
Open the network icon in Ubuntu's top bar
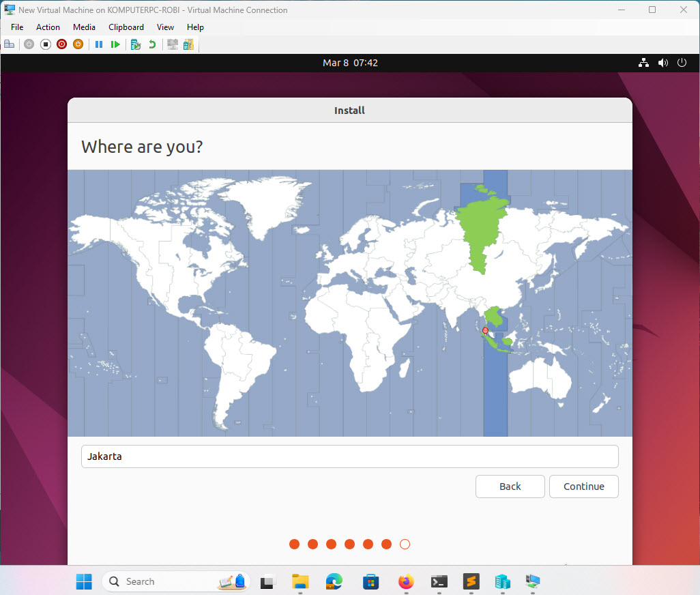[643, 62]
